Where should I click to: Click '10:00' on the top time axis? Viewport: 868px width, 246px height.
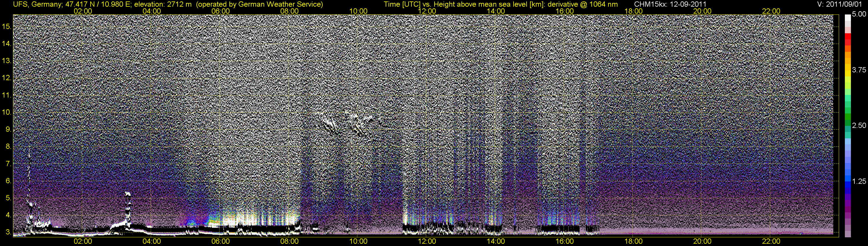pyautogui.click(x=358, y=11)
